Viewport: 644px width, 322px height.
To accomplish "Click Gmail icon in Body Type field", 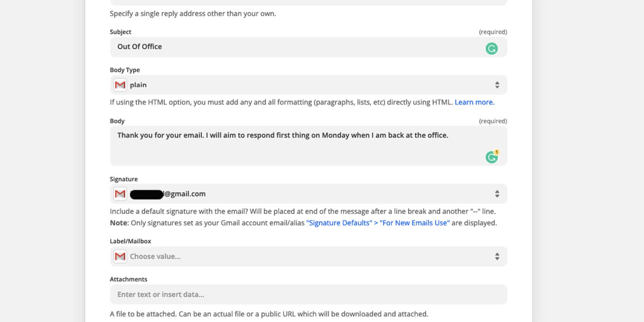I will coord(120,85).
